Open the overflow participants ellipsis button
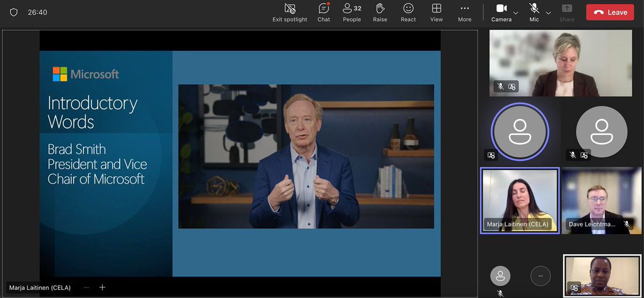The width and height of the screenshot is (644, 298). tap(540, 276)
